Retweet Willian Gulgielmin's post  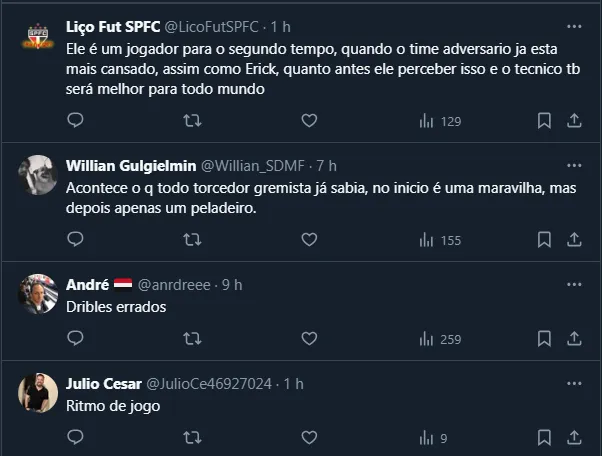coord(192,239)
